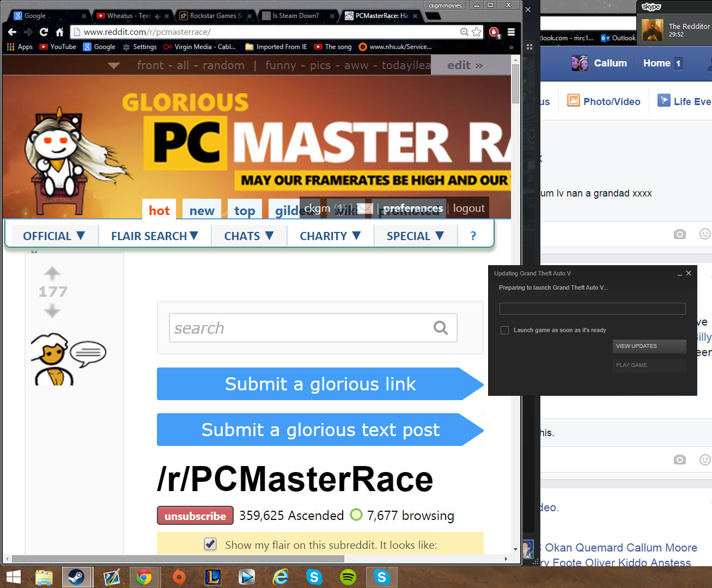Viewport: 712px width, 588px height.
Task: Open the 'front' link in subreddit bar
Action: click(x=150, y=65)
